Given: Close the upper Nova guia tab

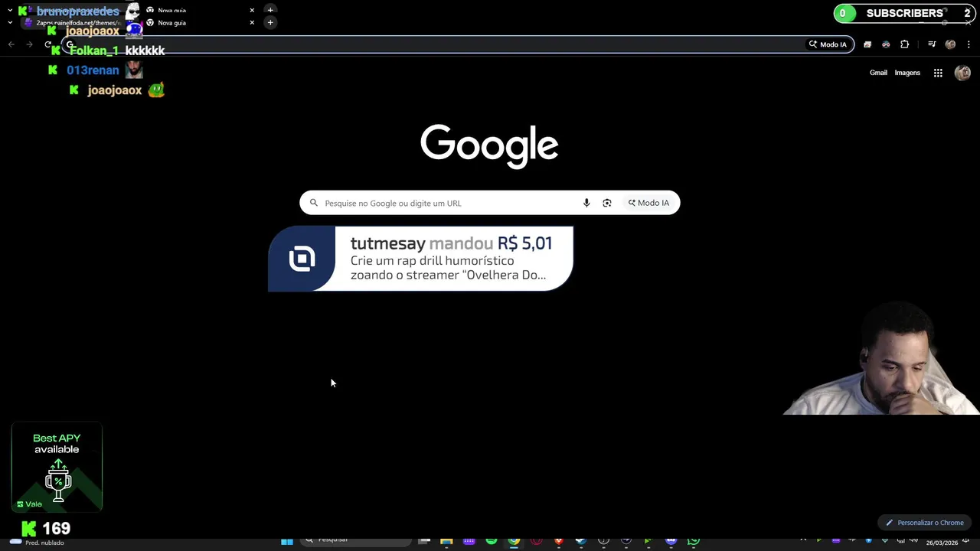Looking at the screenshot, I should pos(252,10).
